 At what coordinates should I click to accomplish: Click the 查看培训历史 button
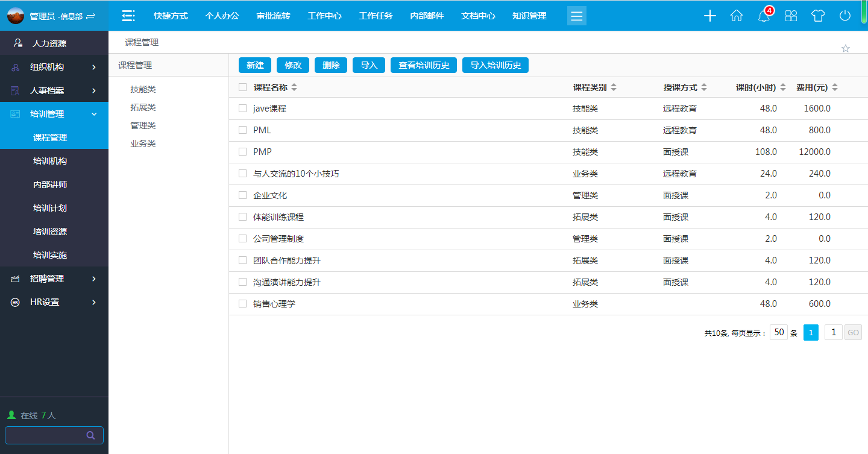pyautogui.click(x=424, y=65)
